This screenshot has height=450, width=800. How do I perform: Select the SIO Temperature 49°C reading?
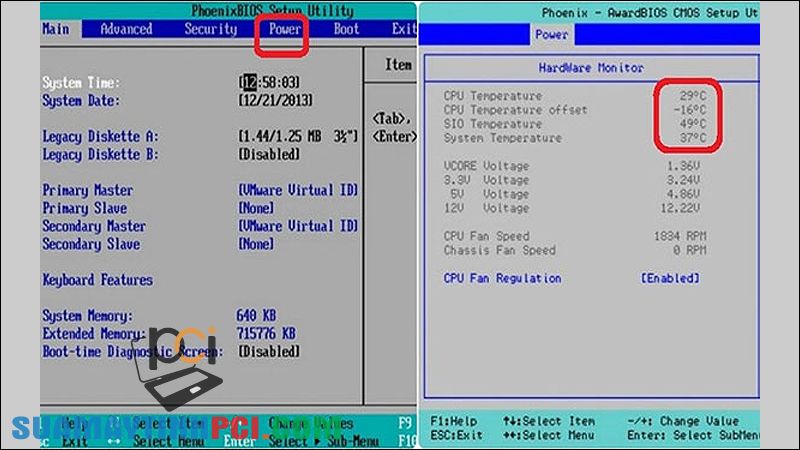693,123
